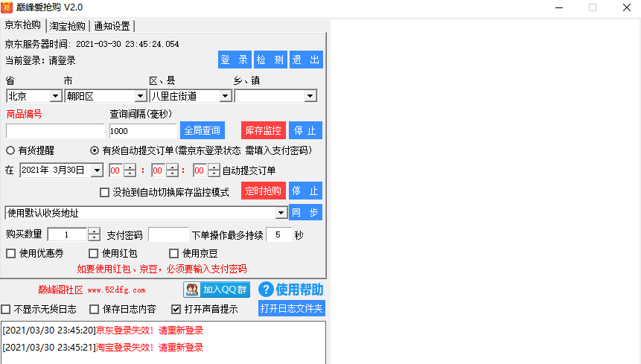Enable the 使用京豆 checkbox
The height and width of the screenshot is (364, 641).
click(x=173, y=254)
